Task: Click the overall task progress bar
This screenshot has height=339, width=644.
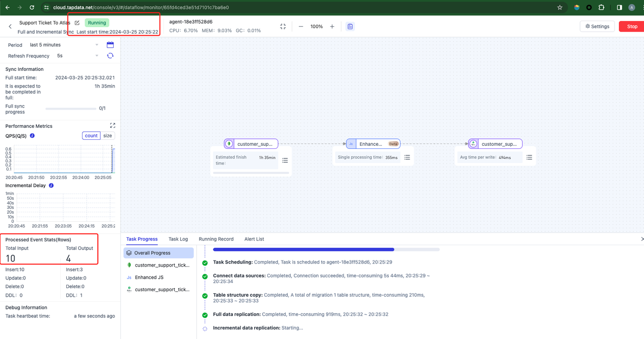Action: (x=326, y=249)
